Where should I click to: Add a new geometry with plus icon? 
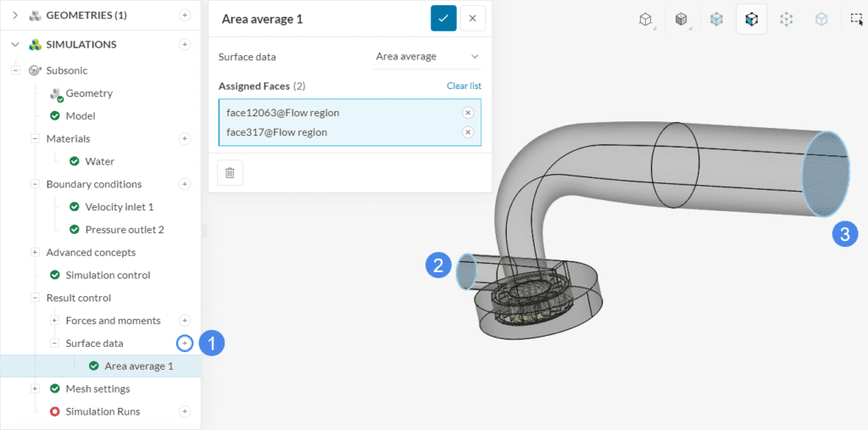185,15
